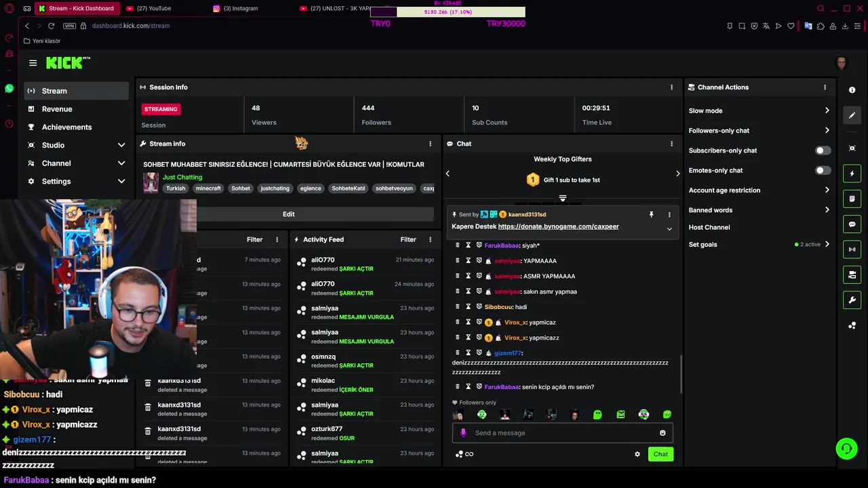This screenshot has width=868, height=488.
Task: Click the Send a message input field
Action: pos(563,433)
